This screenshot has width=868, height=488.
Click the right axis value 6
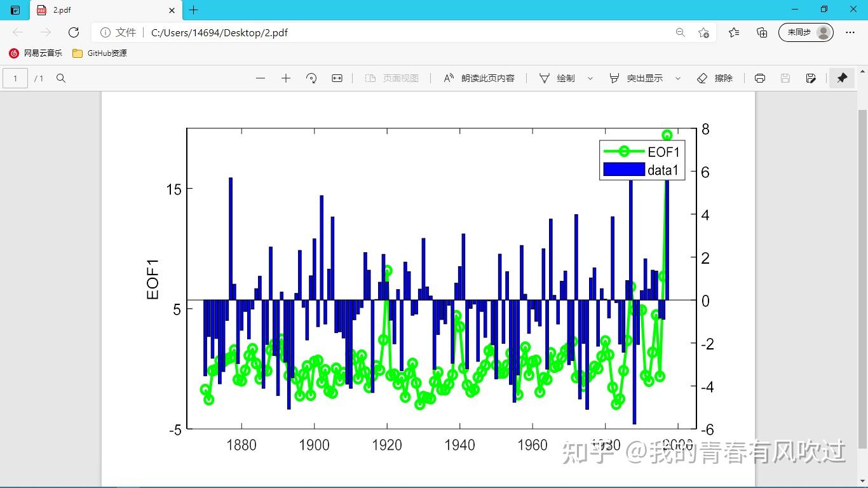706,172
